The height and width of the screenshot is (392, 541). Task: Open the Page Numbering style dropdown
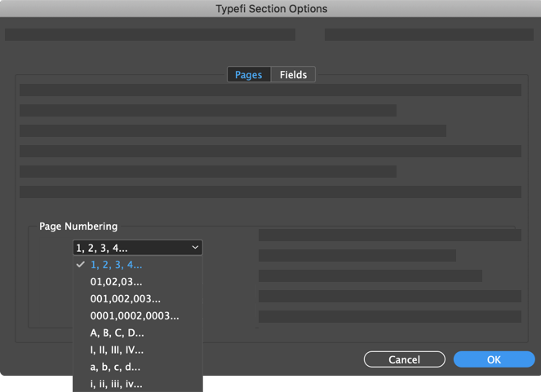click(x=138, y=248)
